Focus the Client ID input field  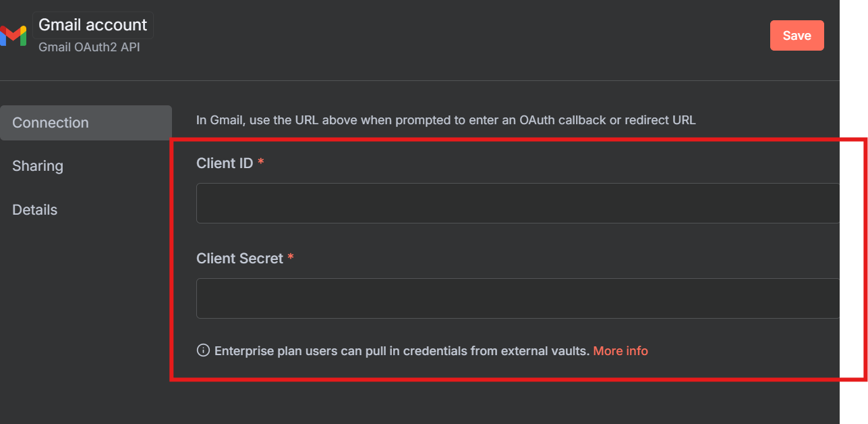coord(518,203)
